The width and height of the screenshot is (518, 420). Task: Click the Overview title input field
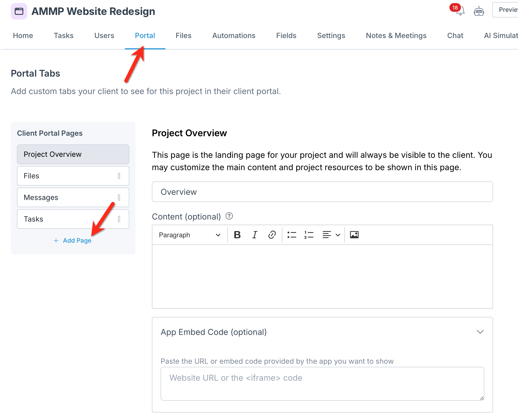tap(322, 192)
